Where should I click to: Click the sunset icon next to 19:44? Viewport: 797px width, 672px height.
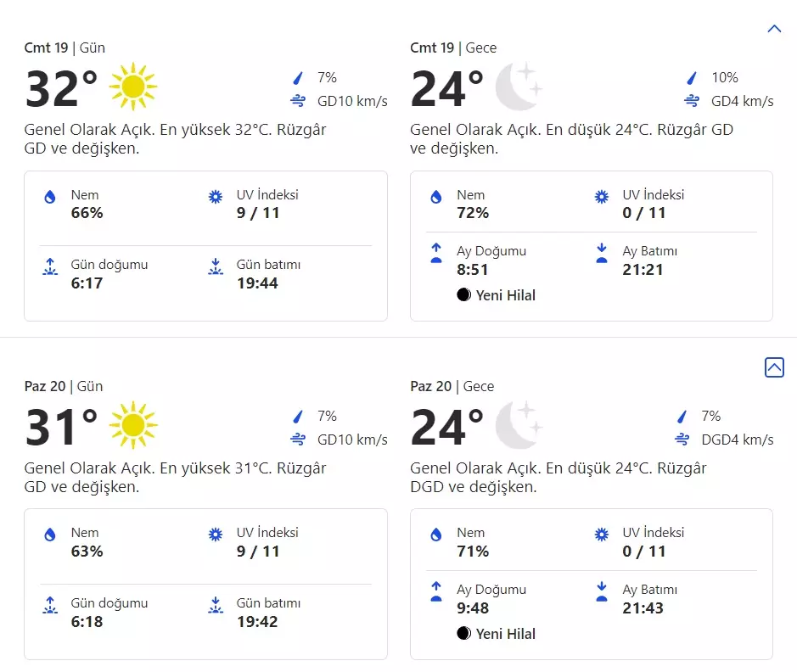[x=216, y=267]
